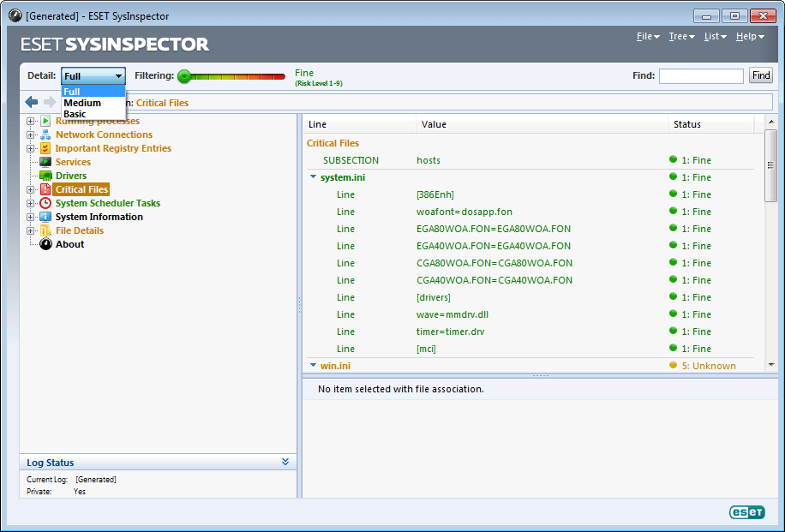The image size is (785, 532).
Task: Open the Detail combo box
Action: click(93, 76)
